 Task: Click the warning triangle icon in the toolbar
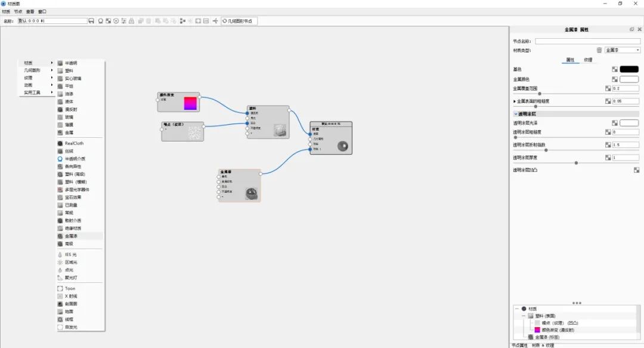pyautogui.click(x=131, y=21)
